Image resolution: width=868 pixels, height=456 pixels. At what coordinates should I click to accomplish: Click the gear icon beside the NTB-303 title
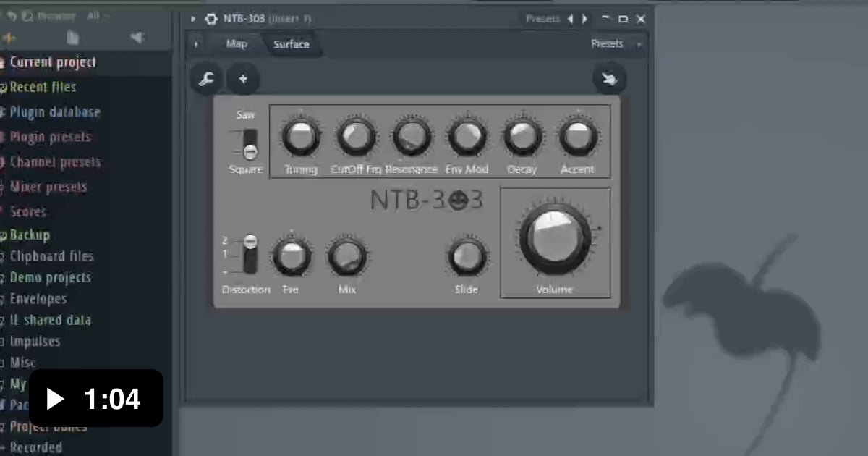pyautogui.click(x=210, y=19)
